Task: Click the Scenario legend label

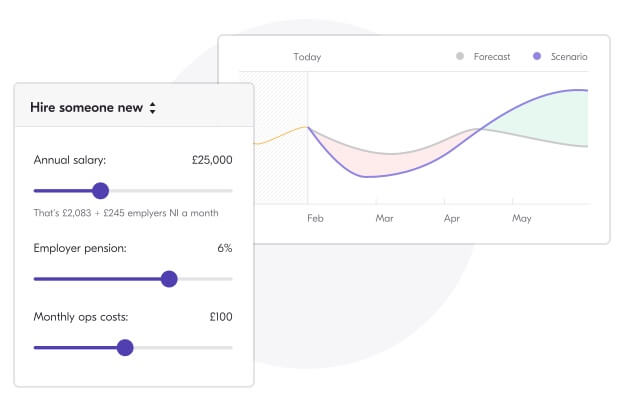Action: tap(569, 57)
